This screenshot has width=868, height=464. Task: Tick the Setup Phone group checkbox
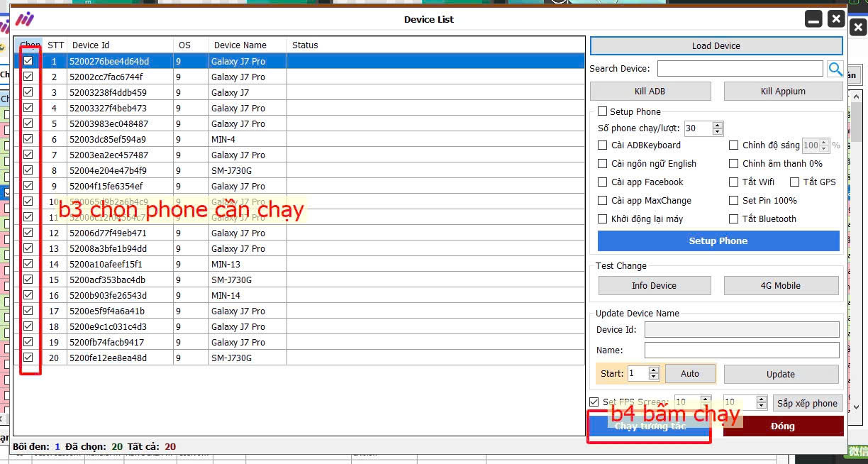point(603,111)
